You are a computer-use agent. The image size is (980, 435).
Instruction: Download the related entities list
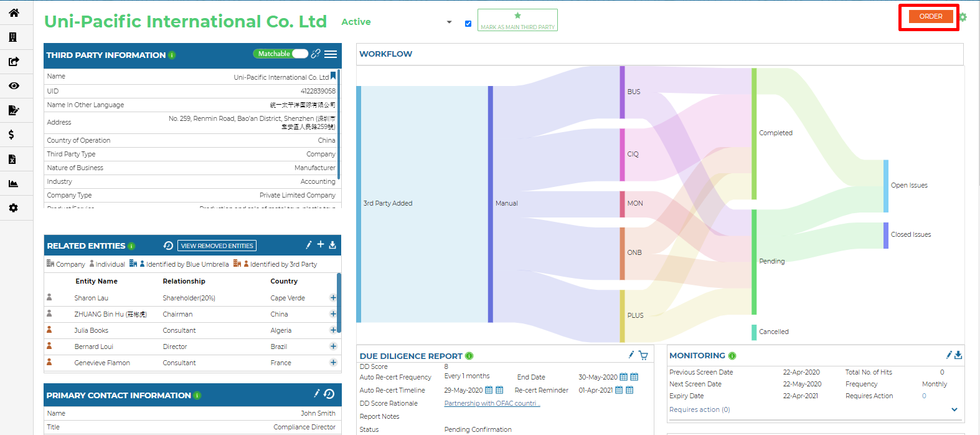pos(332,245)
